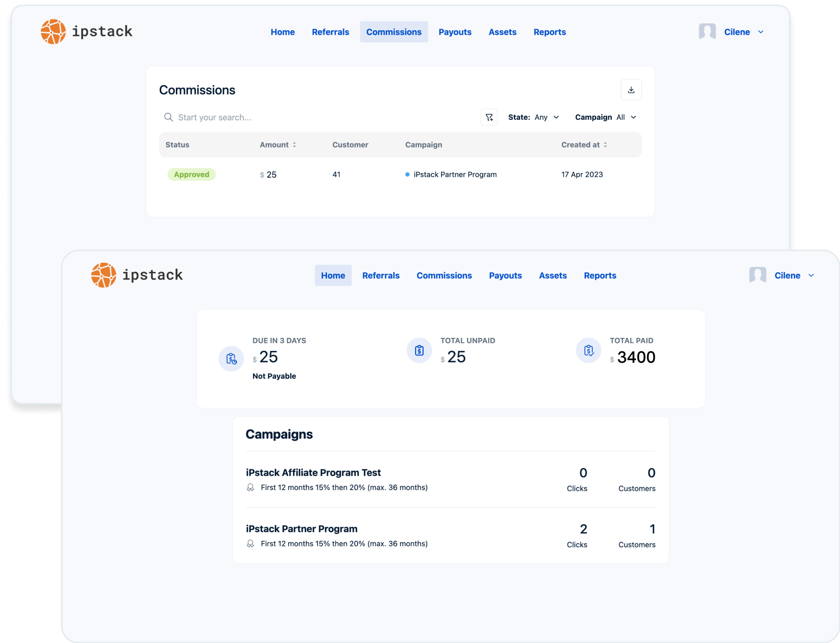Click the search magnifier icon
The width and height of the screenshot is (840, 643).
168,117
